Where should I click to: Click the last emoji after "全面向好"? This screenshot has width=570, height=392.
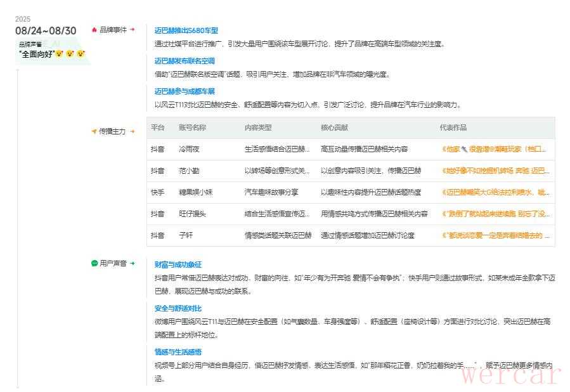[81, 54]
